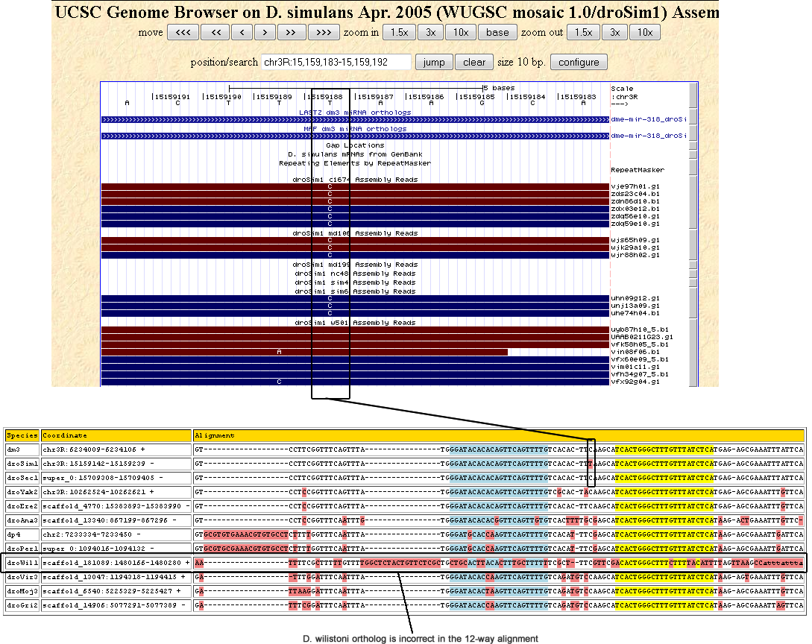Zoom out 10x
812x644 pixels.
pos(645,32)
